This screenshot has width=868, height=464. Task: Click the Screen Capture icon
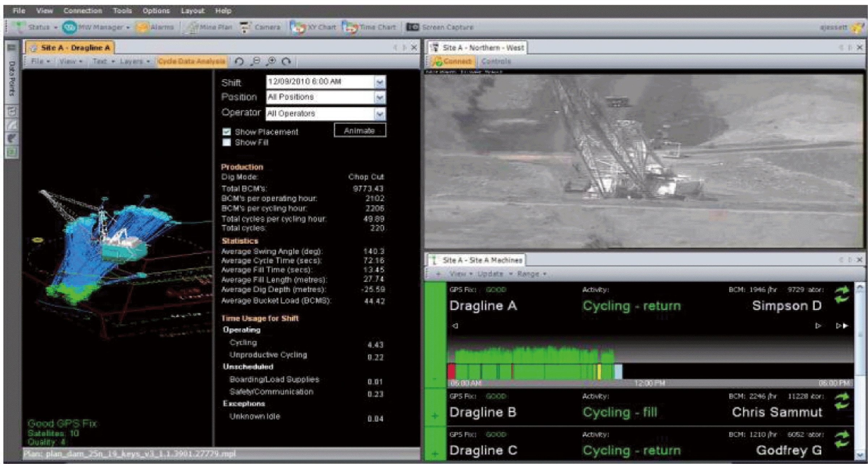pos(413,27)
